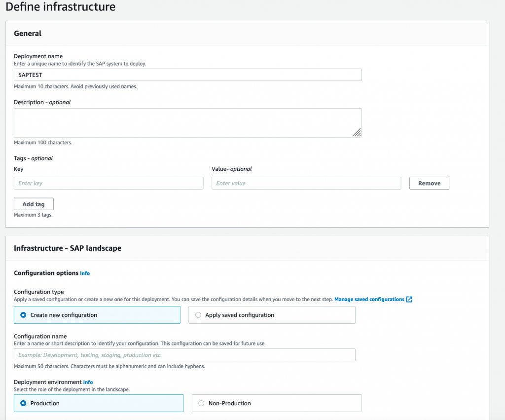Click the tag Enter key input field
This screenshot has height=420, width=505.
(108, 183)
